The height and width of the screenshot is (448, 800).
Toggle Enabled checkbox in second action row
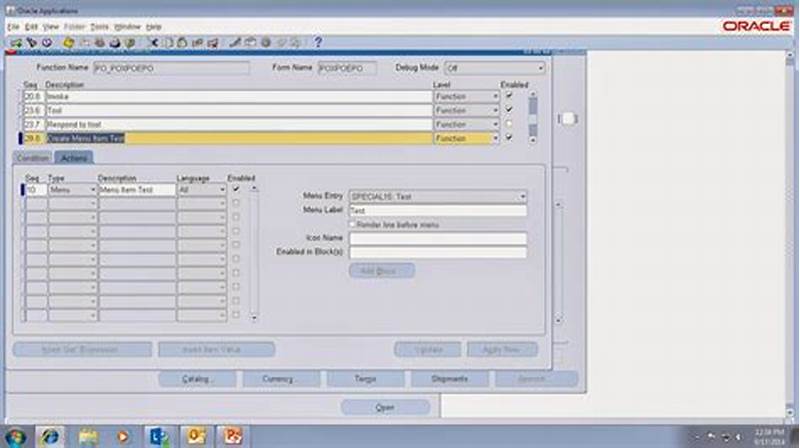click(x=236, y=203)
